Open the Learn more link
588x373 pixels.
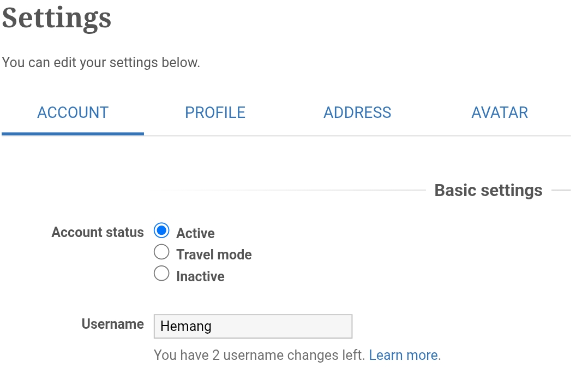tap(403, 356)
